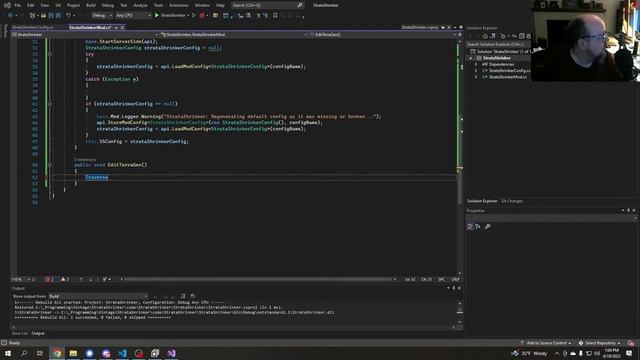Viewport: 640px width, 360px height.
Task: Click the yellow warnings count indicator
Action: pos(65,280)
